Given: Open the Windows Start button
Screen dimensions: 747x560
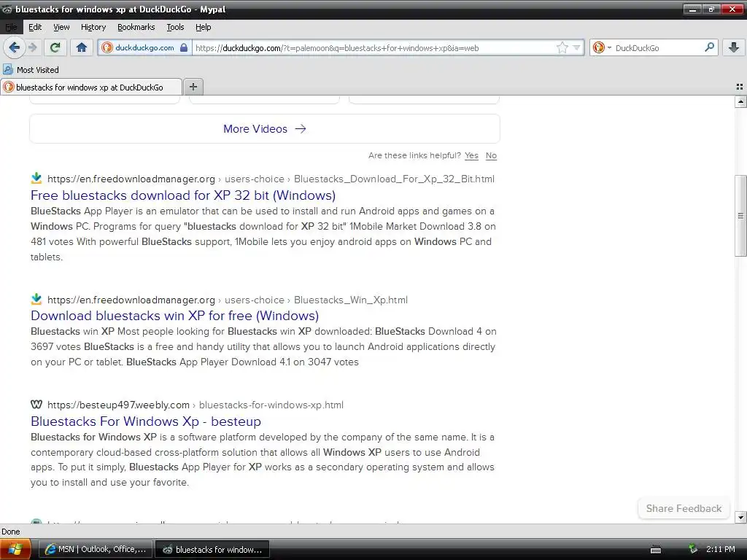Looking at the screenshot, I should click(15, 550).
